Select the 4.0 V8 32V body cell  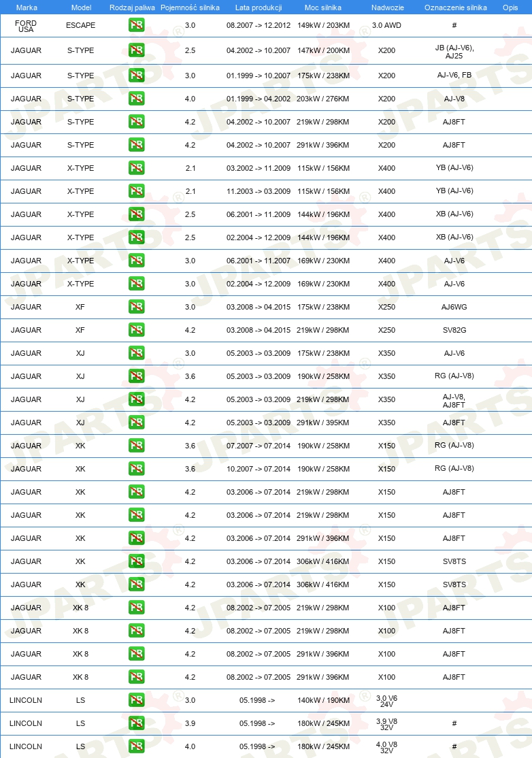click(386, 747)
